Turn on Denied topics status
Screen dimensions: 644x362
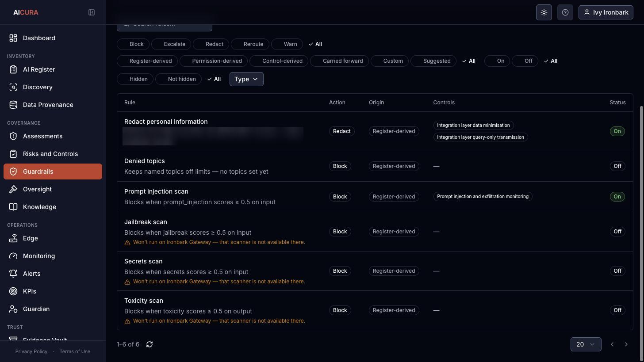[x=617, y=166]
